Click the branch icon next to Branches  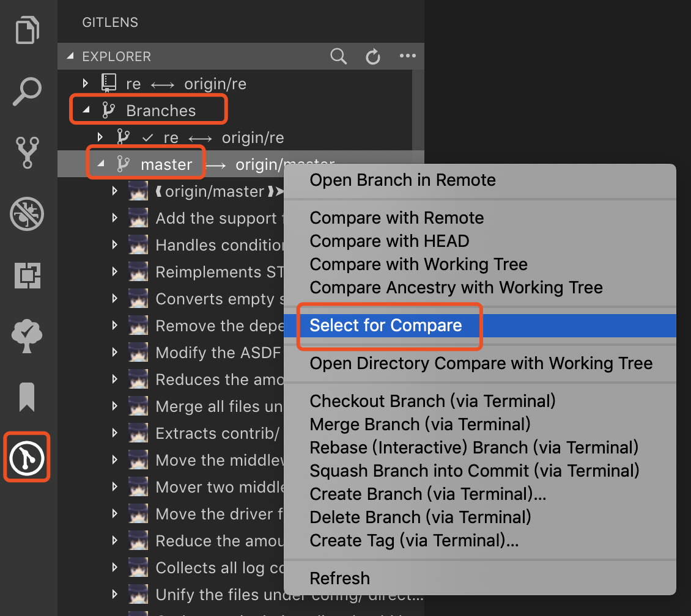[108, 110]
